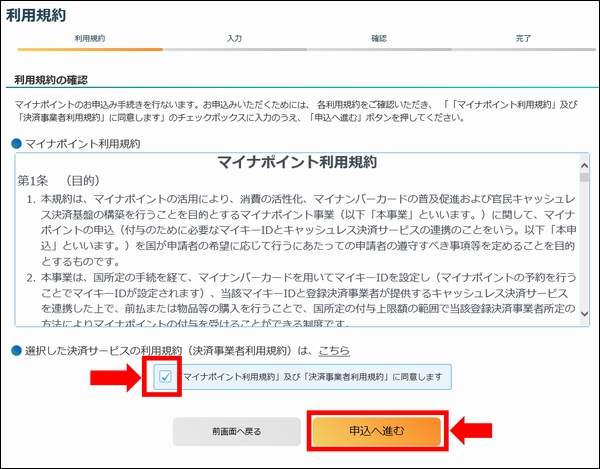Click the scrollbar thumb in the terms box

click(584, 177)
